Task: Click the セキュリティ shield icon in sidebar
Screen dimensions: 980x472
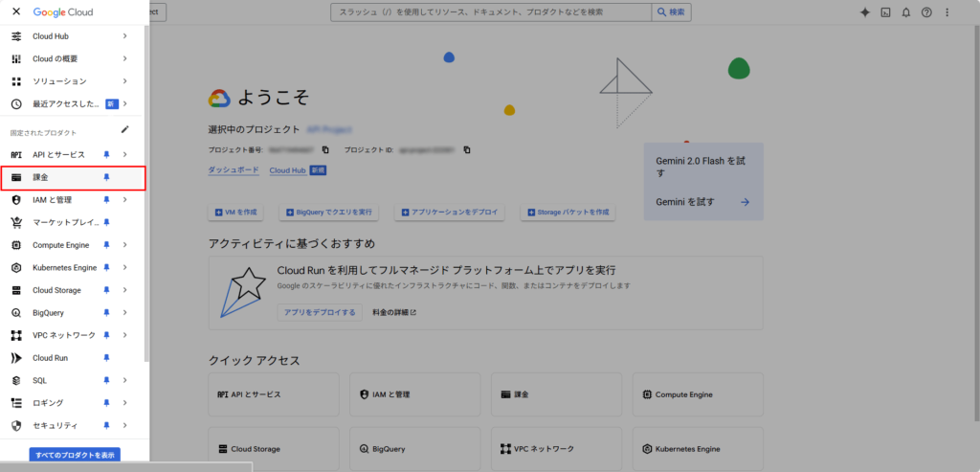Action: (17, 426)
